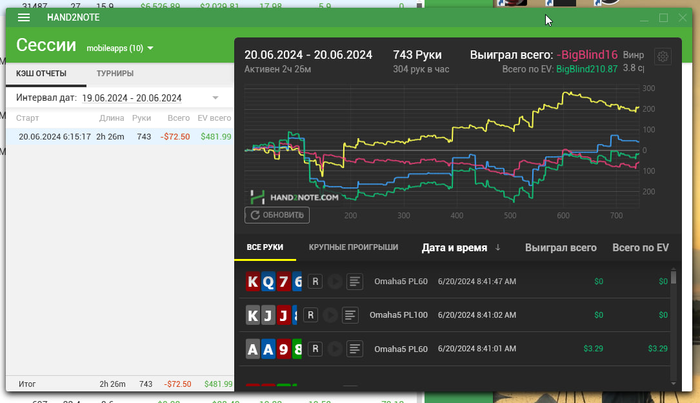Sort sessions by Всего column
Viewport: 700px width, 403px height.
179,118
